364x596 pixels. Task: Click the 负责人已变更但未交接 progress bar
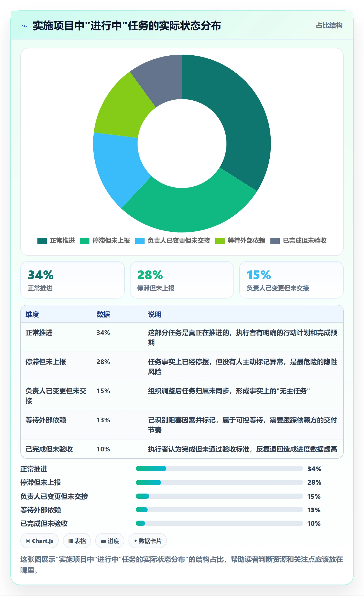click(219, 496)
